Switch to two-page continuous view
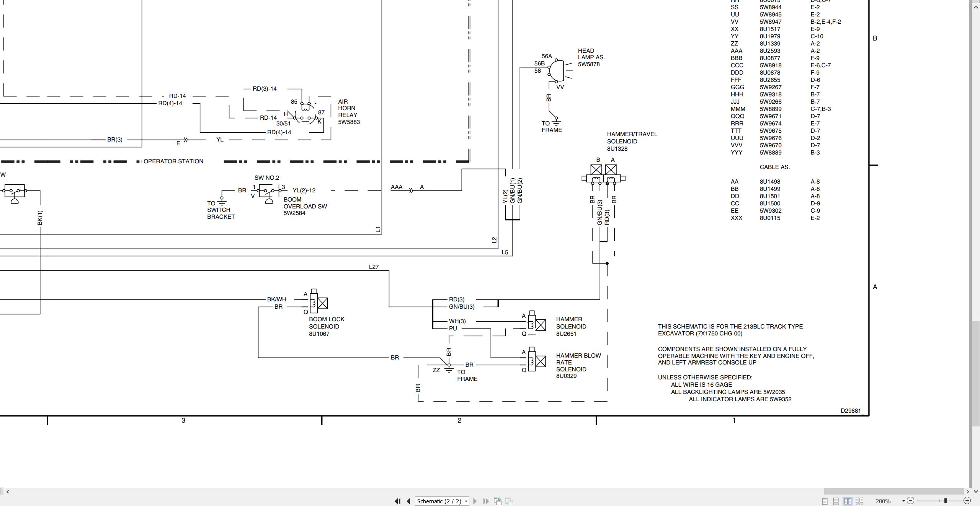Viewport: 980px width, 506px height. 859,501
